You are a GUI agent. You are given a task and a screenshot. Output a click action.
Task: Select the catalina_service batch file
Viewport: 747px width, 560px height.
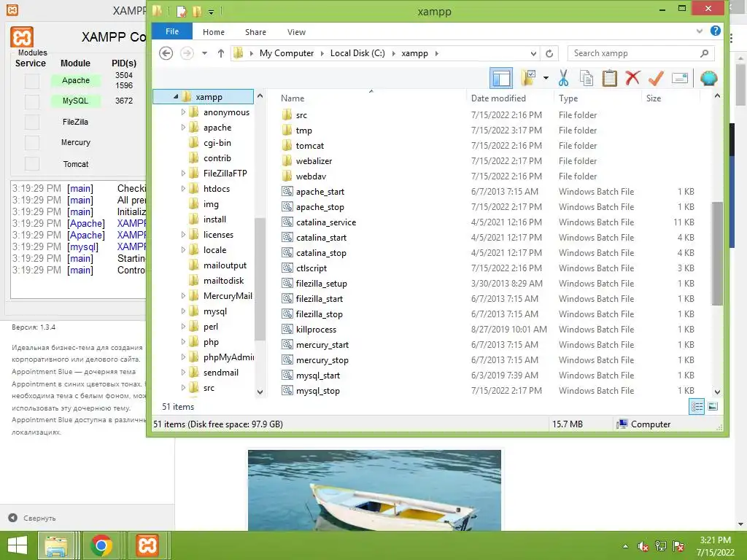(x=319, y=222)
